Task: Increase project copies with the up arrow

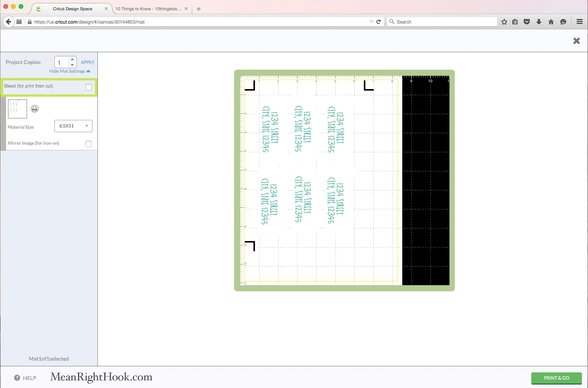Action: (x=72, y=59)
